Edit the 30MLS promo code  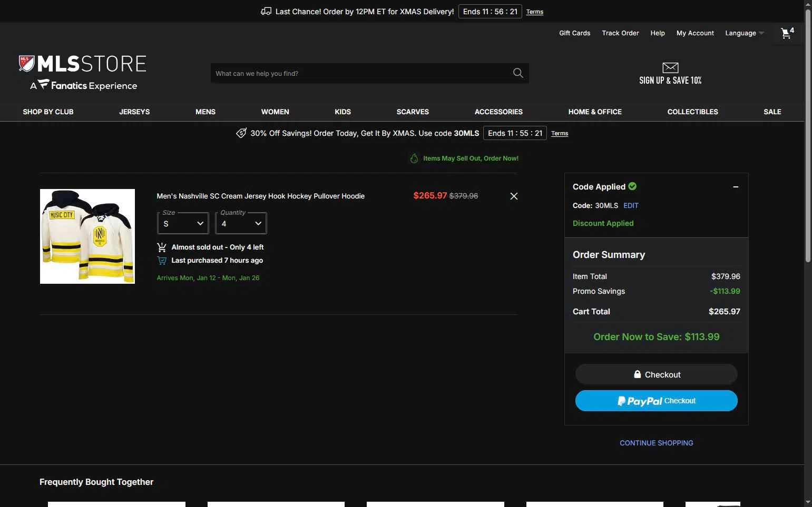coord(631,205)
